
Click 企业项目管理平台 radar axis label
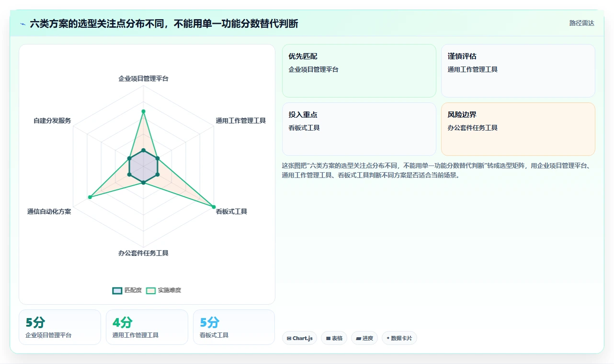pos(143,78)
